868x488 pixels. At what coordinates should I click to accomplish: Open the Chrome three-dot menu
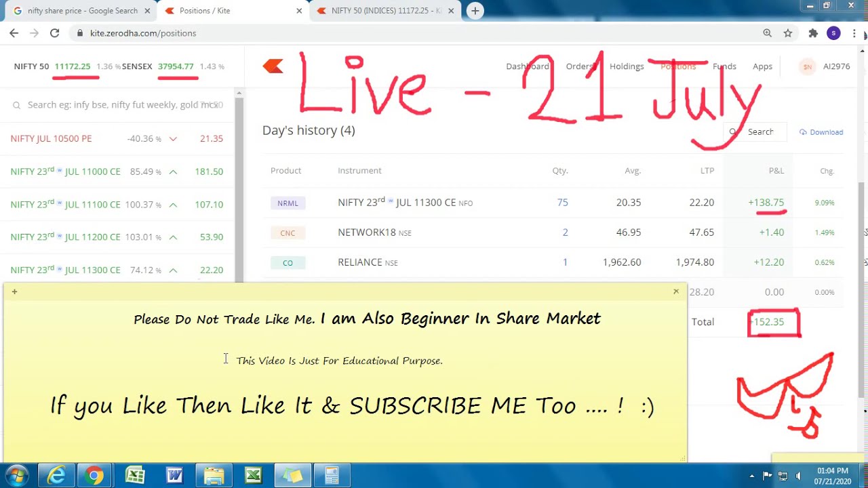click(854, 33)
